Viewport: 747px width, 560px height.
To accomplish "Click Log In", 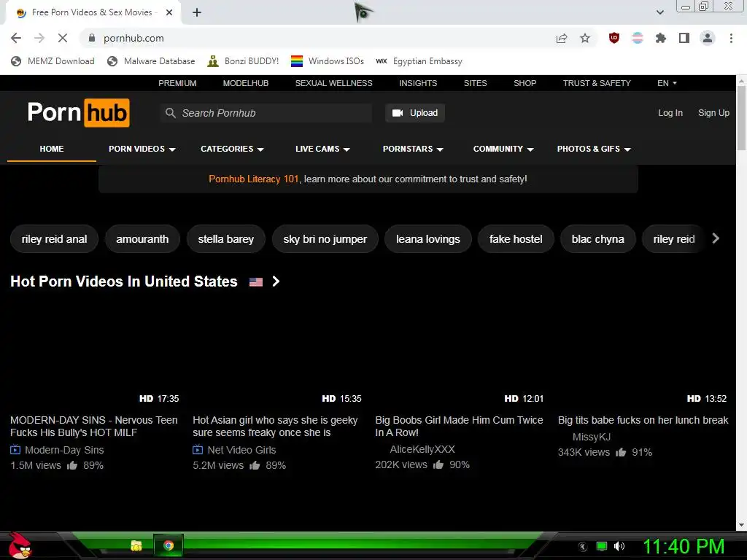I will (670, 113).
